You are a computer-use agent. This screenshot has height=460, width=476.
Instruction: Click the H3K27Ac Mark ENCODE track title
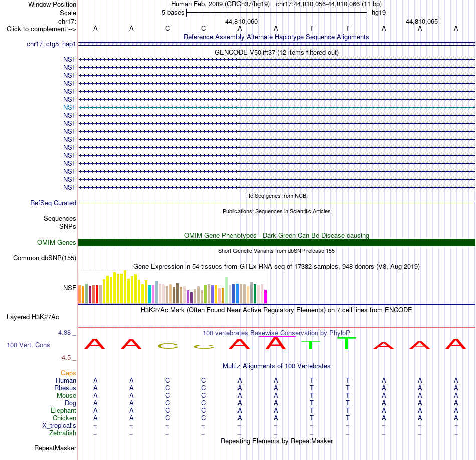tap(277, 310)
